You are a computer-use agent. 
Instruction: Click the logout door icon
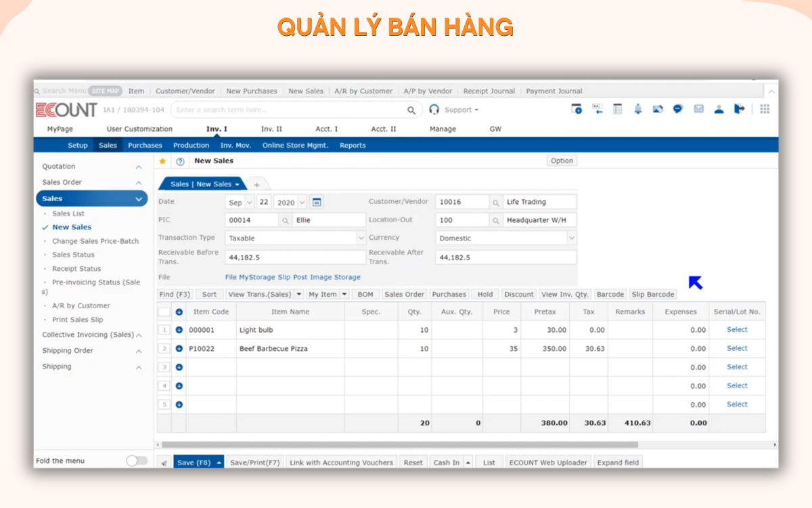(739, 109)
